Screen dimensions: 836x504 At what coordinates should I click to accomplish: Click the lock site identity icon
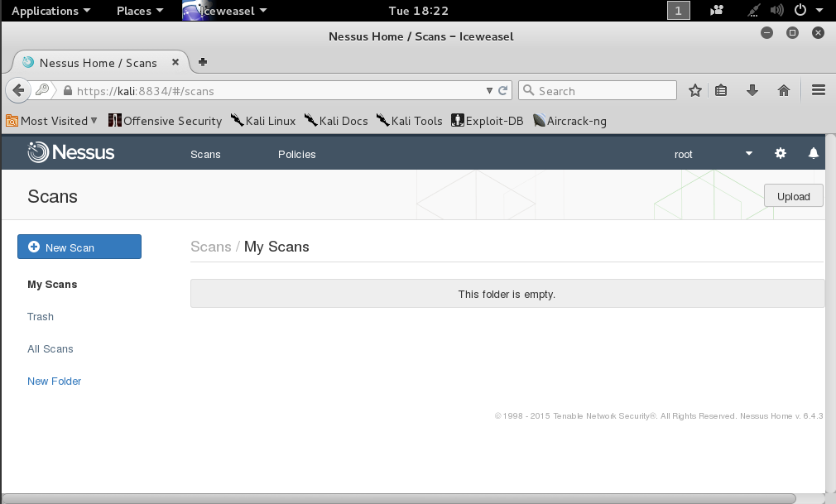pos(68,91)
